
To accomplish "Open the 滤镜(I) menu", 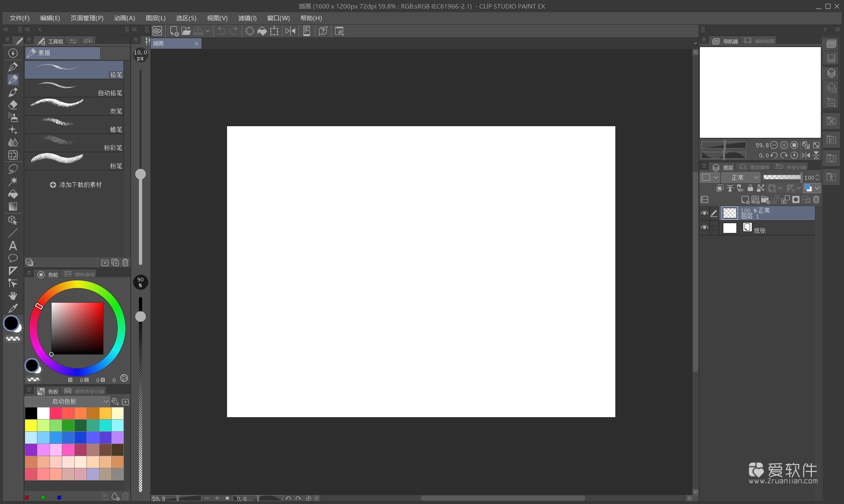I will [247, 18].
